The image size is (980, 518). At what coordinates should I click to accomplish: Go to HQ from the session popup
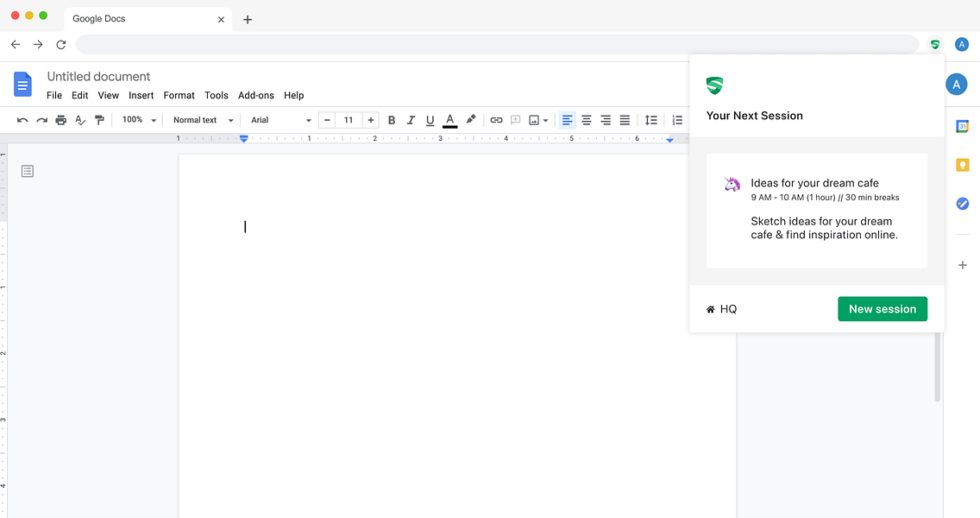[x=721, y=309]
